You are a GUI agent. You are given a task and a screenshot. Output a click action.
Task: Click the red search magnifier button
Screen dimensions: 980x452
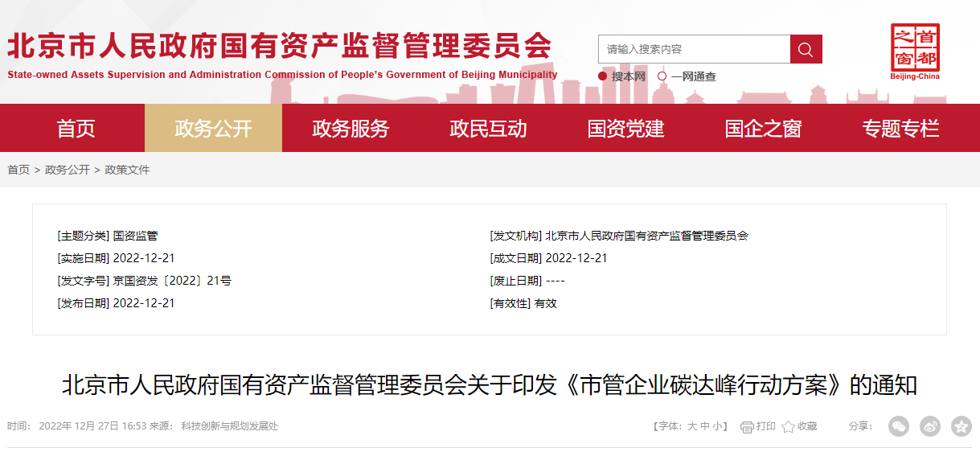click(x=806, y=49)
